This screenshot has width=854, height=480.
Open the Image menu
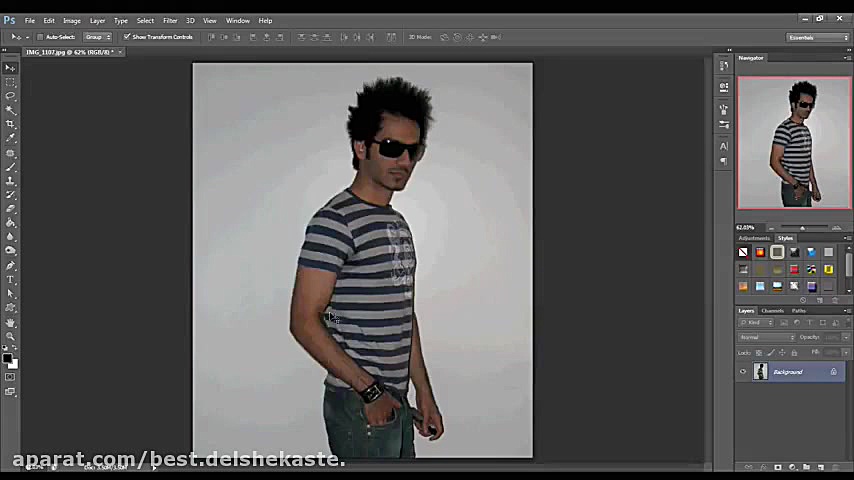click(72, 21)
